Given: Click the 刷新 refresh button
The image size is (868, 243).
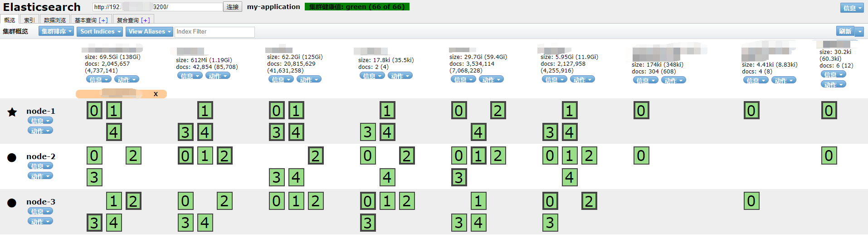Looking at the screenshot, I should pyautogui.click(x=845, y=31).
